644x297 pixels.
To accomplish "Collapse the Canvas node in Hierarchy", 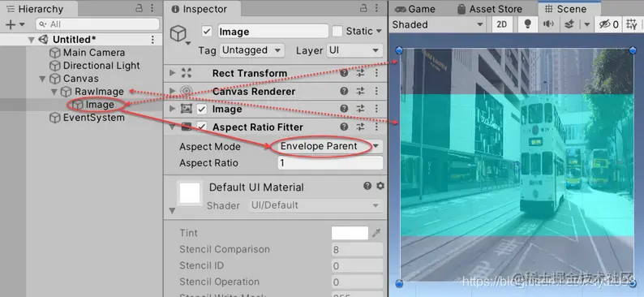I will tap(42, 79).
